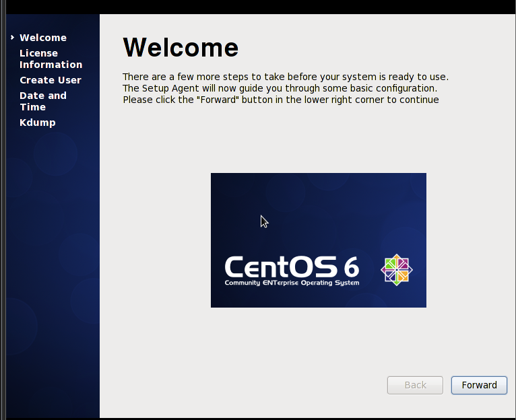The height and width of the screenshot is (420, 516).
Task: Click the CentOS 6 banner image
Action: (x=318, y=240)
